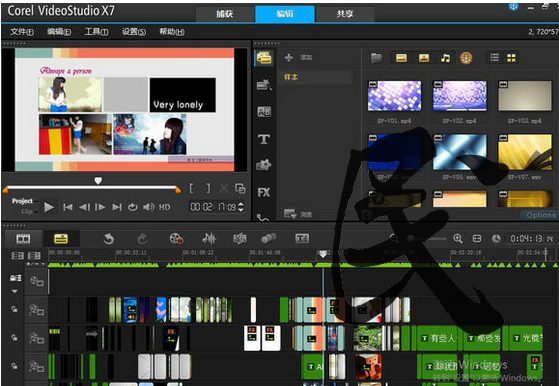Open the 设置(S) menu

134,32
